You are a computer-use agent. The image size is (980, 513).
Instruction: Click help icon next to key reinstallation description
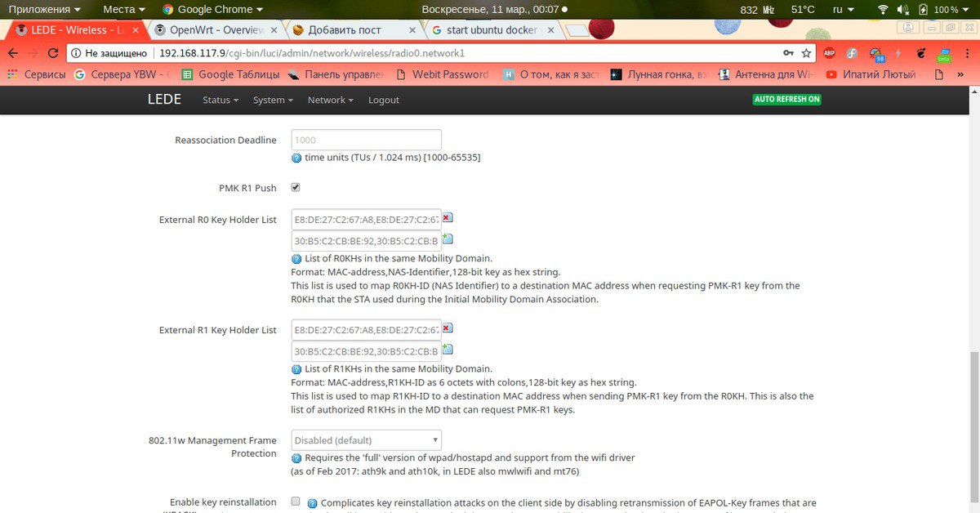click(x=312, y=503)
